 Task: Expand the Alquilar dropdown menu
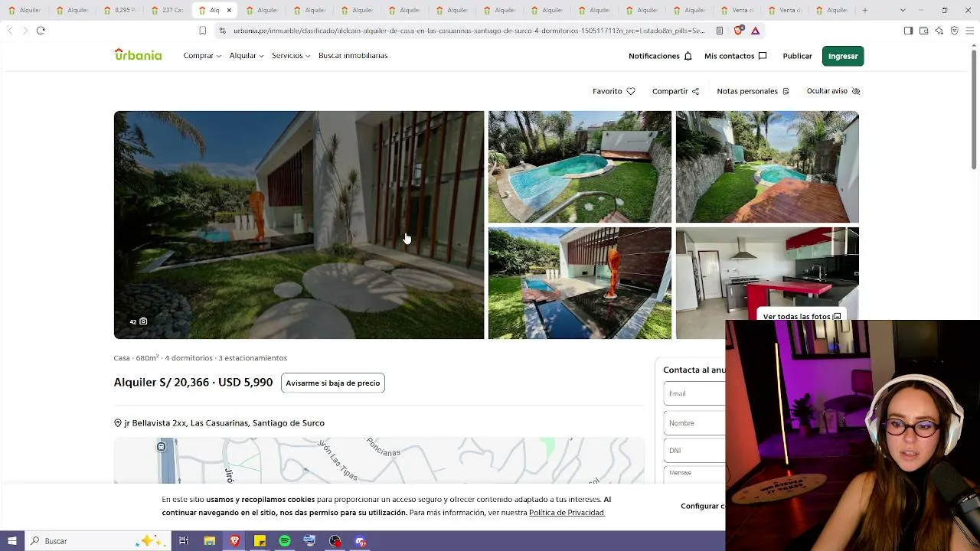pyautogui.click(x=247, y=56)
